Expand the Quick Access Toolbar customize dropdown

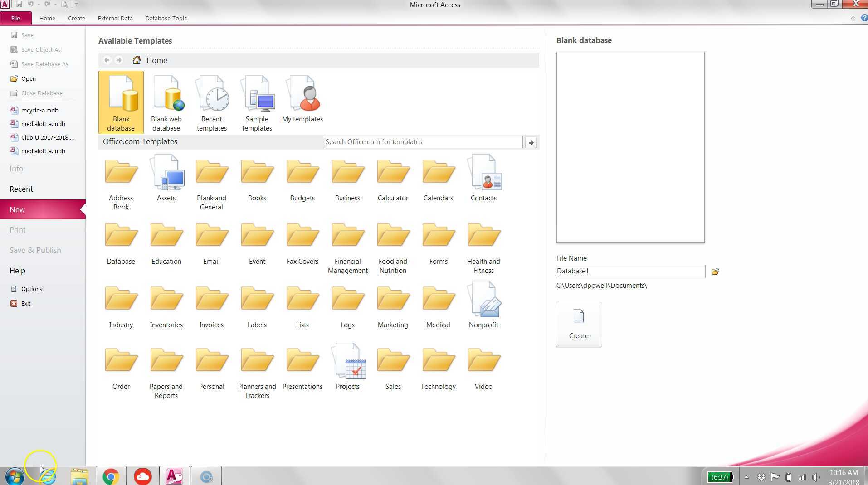[76, 5]
